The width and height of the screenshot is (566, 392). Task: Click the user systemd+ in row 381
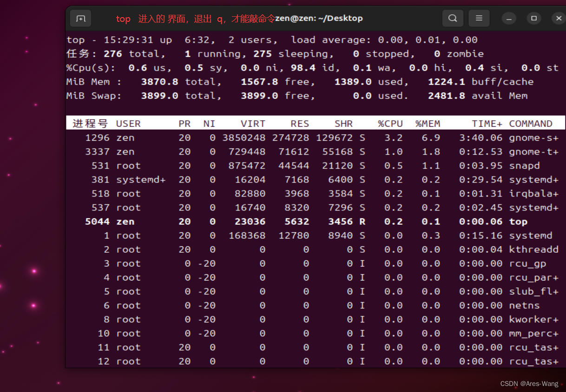tap(141, 180)
